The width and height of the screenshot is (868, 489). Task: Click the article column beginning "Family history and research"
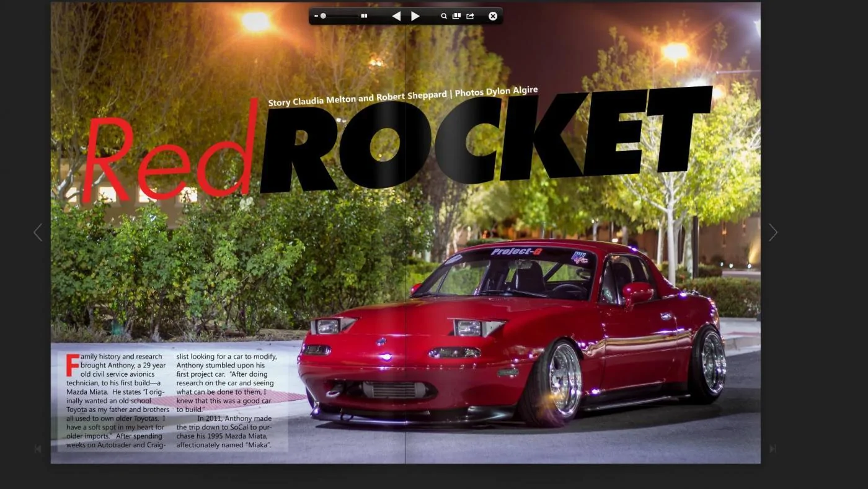(x=117, y=400)
